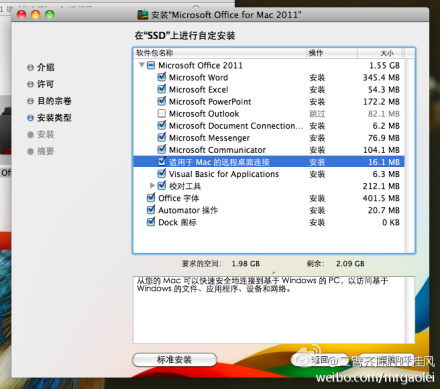
Task: Click the 大小 column header
Action: point(381,53)
